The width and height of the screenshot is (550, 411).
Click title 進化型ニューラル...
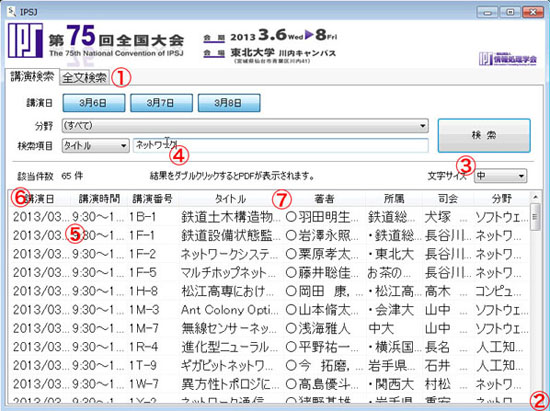pyautogui.click(x=230, y=347)
